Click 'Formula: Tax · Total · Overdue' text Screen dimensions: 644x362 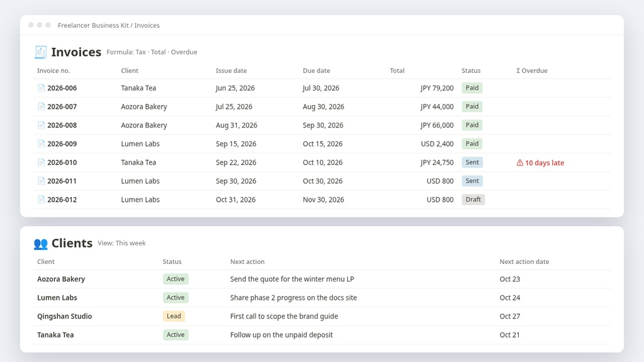[x=152, y=52]
